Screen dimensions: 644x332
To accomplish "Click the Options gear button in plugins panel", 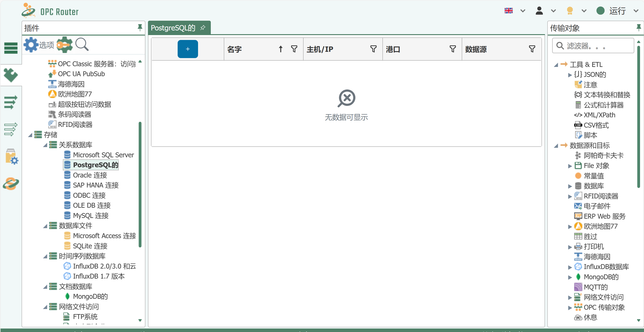I will (x=39, y=45).
